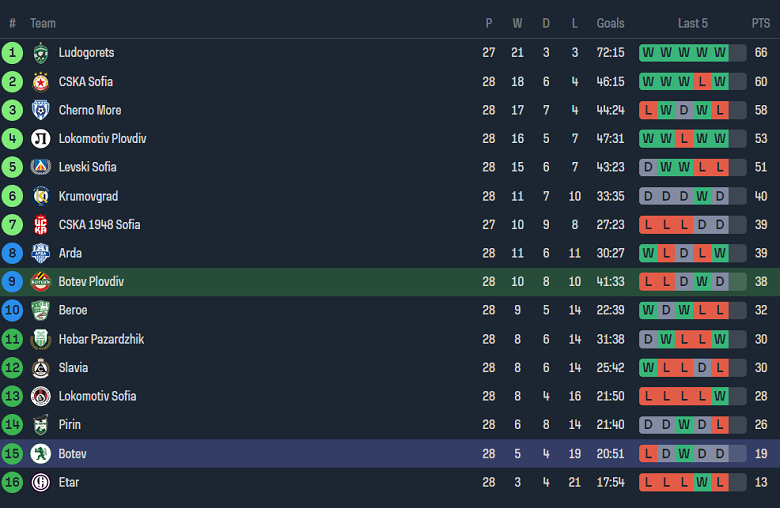Sort table by PTS column header
This screenshot has height=508, width=780.
(x=761, y=23)
